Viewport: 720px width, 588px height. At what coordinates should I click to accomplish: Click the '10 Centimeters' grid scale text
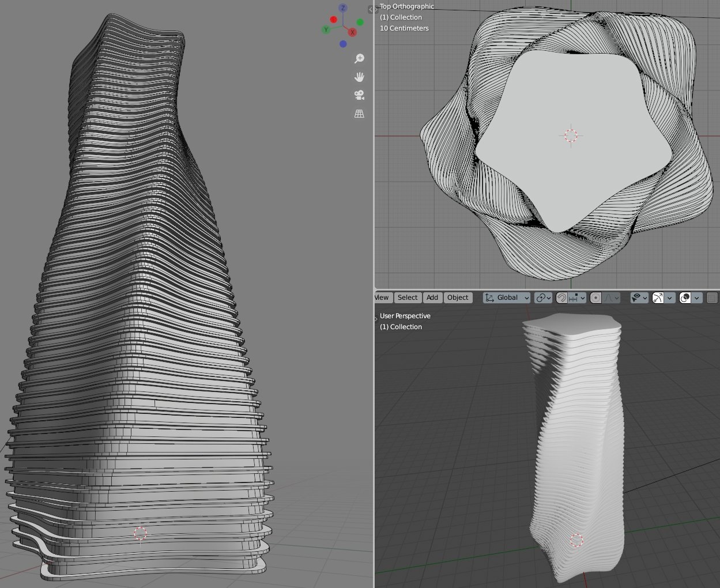coord(404,28)
